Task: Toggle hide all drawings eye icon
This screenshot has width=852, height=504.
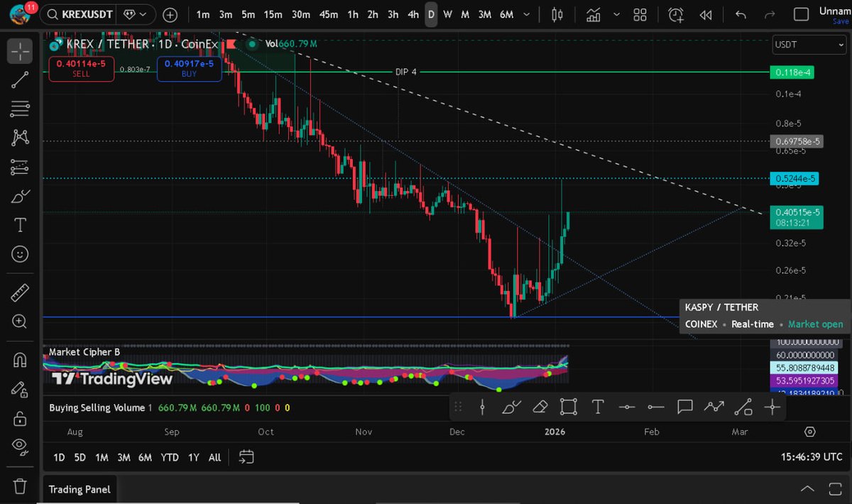Action: click(20, 447)
